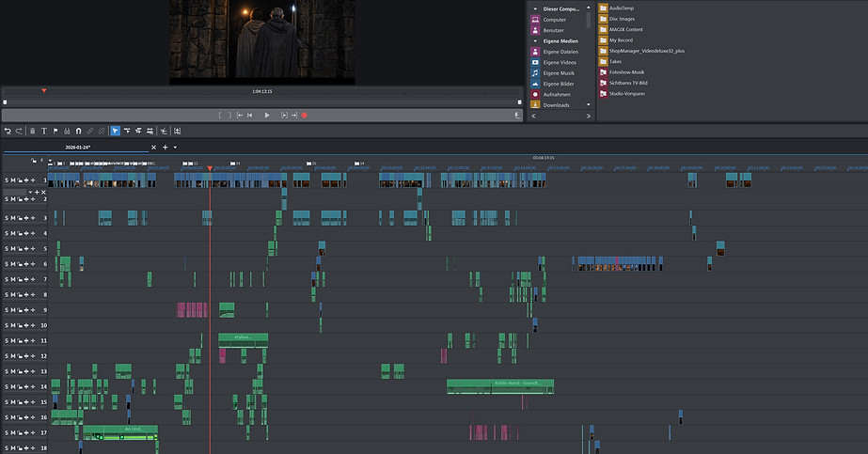Viewport: 868px width, 454px height.
Task: Open the Fotoshow-Musik folder
Action: click(x=623, y=72)
